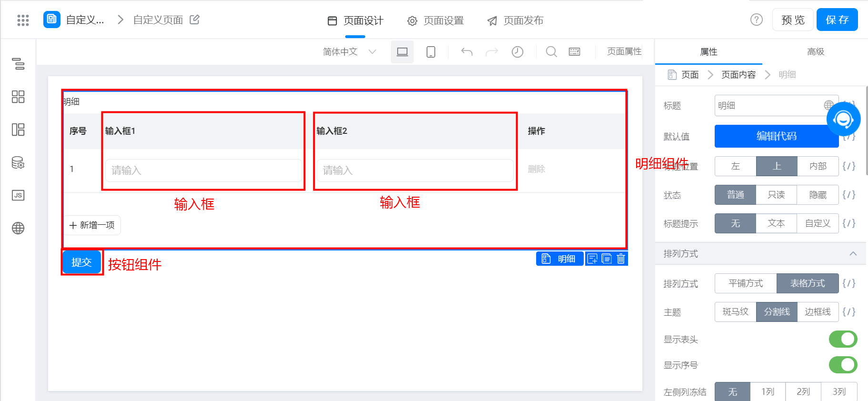Toggle the 显示序号 switch
This screenshot has height=401, width=868.
pos(843,365)
